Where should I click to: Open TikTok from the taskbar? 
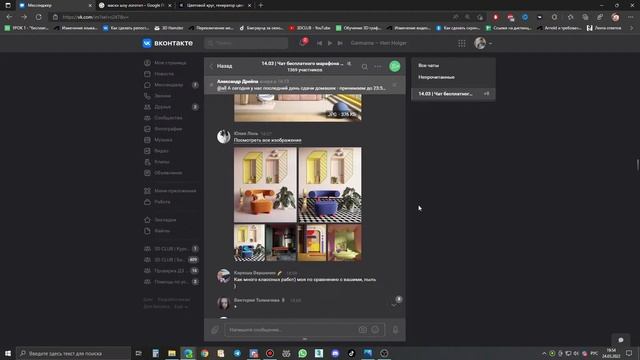click(351, 353)
